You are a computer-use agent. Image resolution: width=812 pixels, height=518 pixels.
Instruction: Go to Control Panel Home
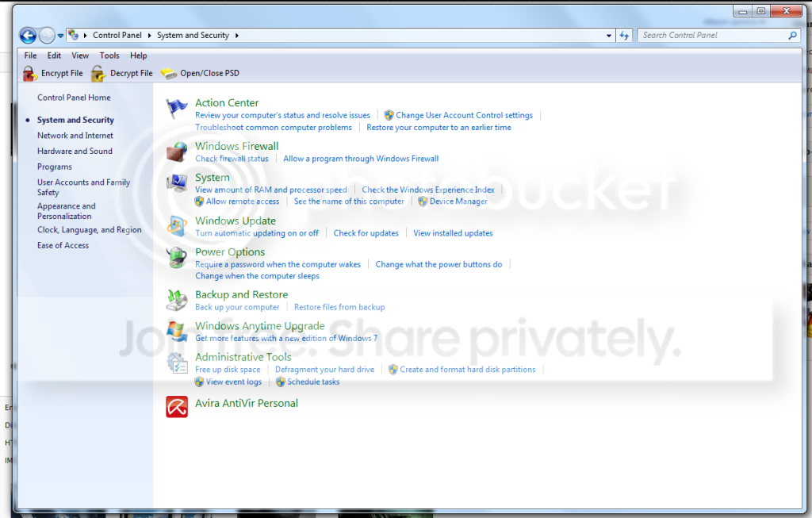pyautogui.click(x=74, y=98)
